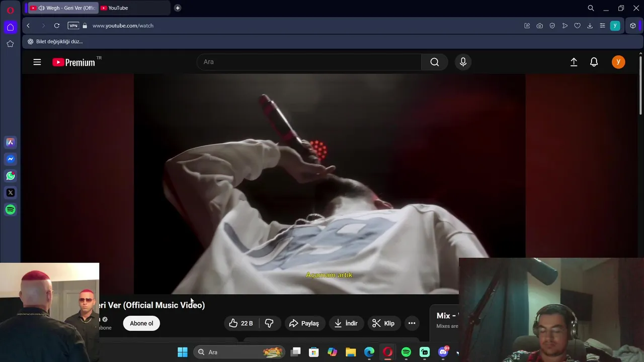Image resolution: width=644 pixels, height=362 pixels.
Task: Open Microsoft Edge from taskbar
Action: (369, 352)
